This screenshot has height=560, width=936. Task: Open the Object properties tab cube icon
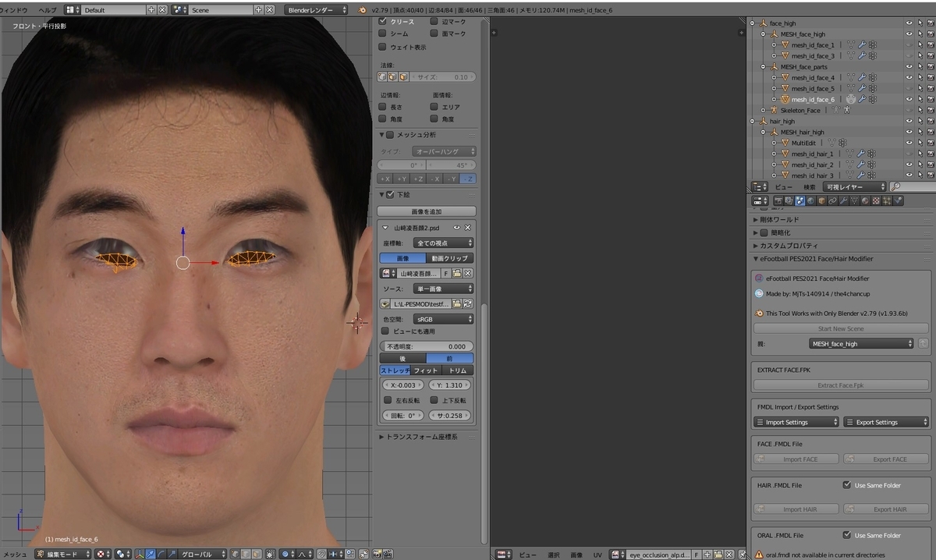[x=822, y=201]
